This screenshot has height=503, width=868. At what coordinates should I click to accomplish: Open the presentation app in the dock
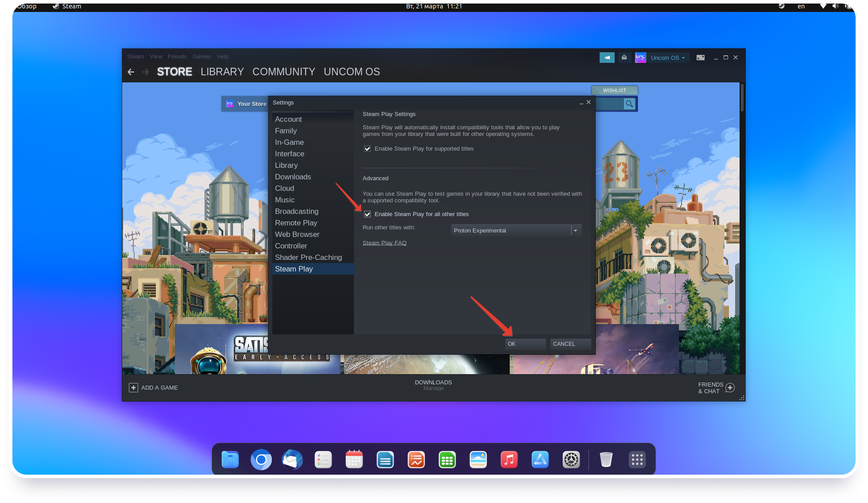point(416,460)
